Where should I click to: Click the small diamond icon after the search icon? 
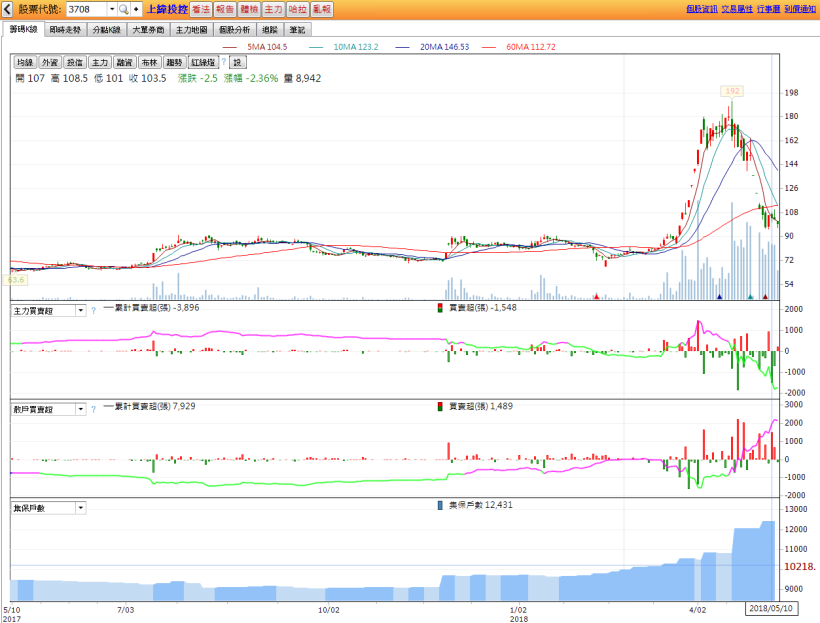tap(136, 9)
